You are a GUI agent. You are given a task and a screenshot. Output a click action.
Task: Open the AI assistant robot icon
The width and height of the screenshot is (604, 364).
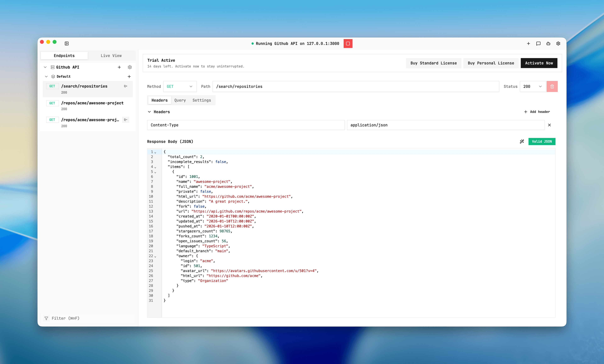point(548,44)
